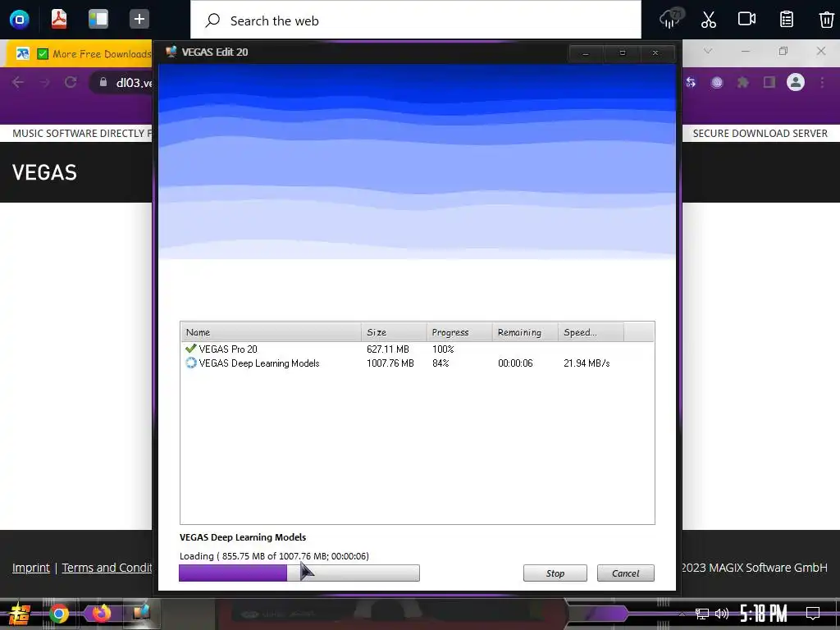The width and height of the screenshot is (840, 630).
Task: Click the Search the web field
Action: [416, 21]
